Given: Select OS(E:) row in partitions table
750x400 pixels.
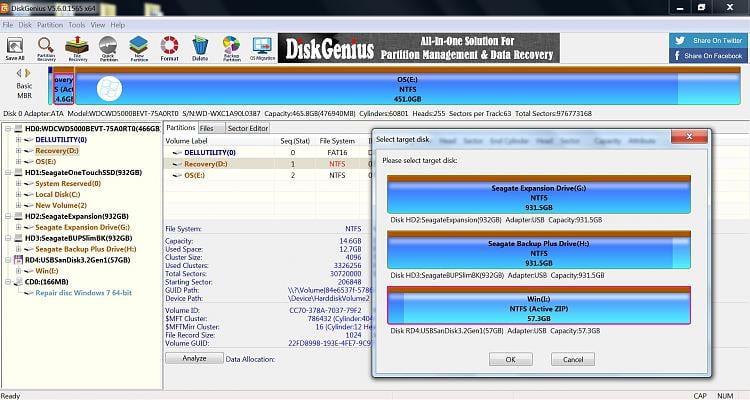Looking at the screenshot, I should click(268, 176).
